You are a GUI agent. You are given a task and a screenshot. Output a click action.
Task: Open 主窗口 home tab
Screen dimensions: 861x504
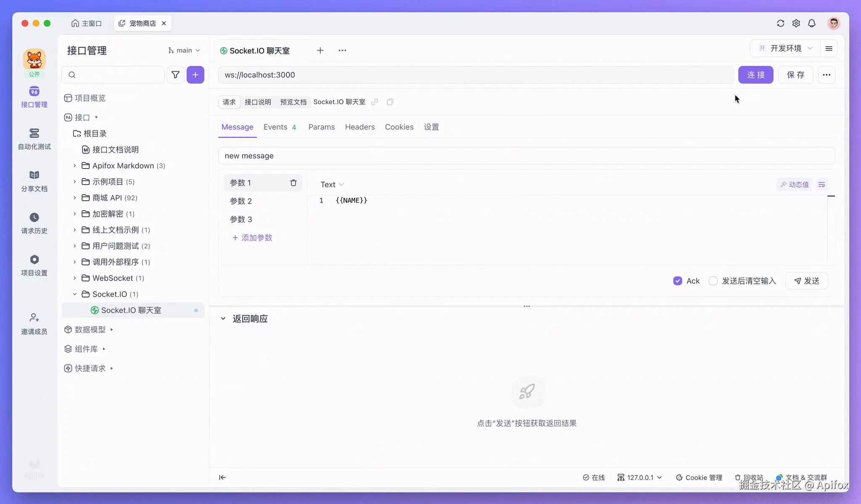click(x=87, y=24)
